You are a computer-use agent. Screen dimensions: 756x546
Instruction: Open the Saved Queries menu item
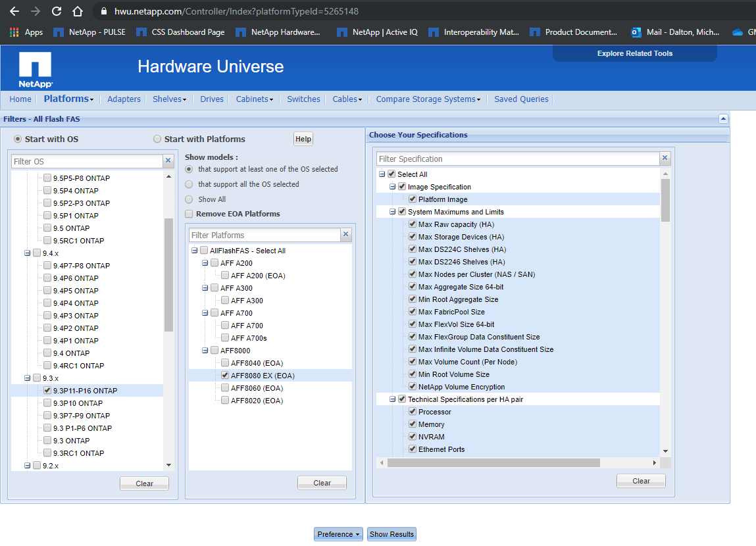(x=521, y=99)
